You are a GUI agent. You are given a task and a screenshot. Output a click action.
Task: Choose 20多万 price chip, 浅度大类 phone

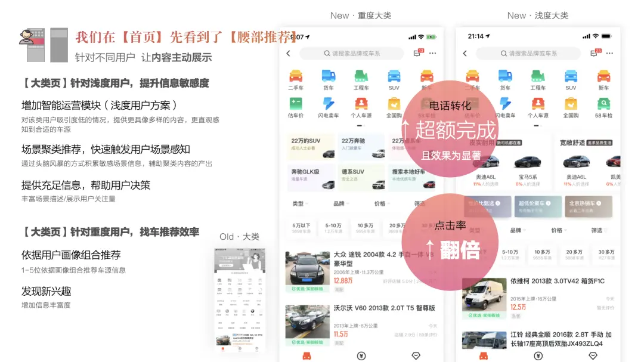(x=574, y=254)
